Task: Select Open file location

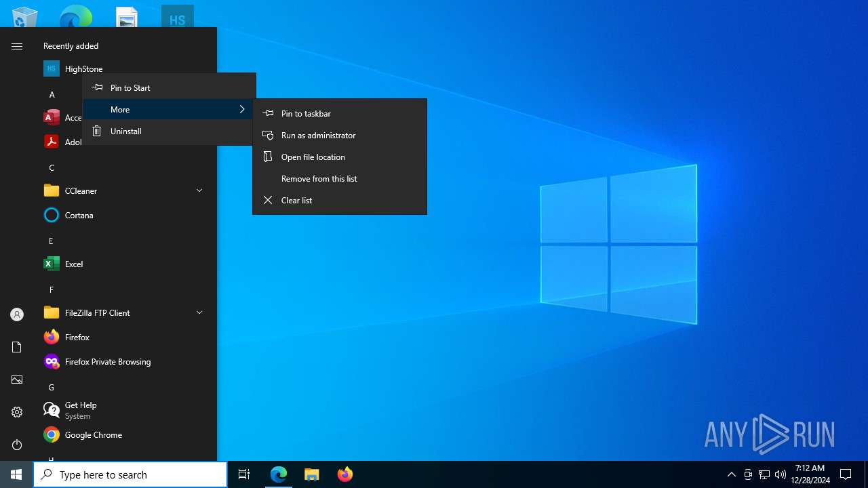Action: (340, 157)
